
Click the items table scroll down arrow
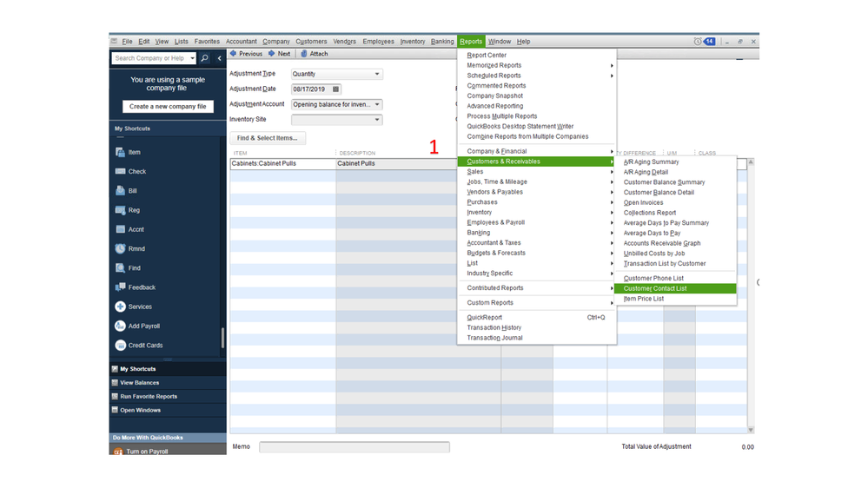point(751,430)
